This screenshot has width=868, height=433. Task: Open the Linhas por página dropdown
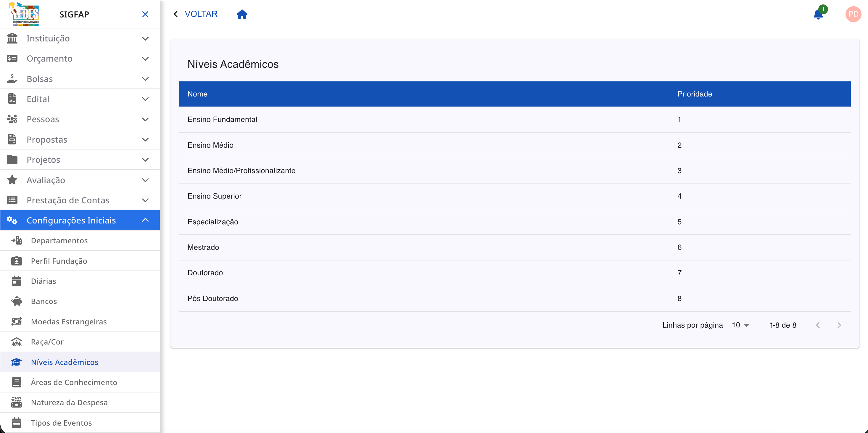pos(740,325)
